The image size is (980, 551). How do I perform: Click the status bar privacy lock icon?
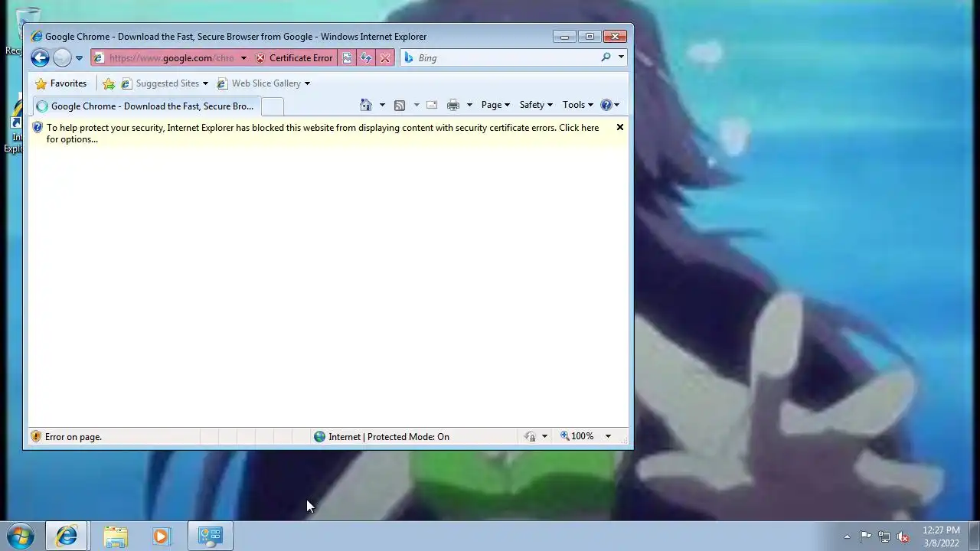coord(530,436)
